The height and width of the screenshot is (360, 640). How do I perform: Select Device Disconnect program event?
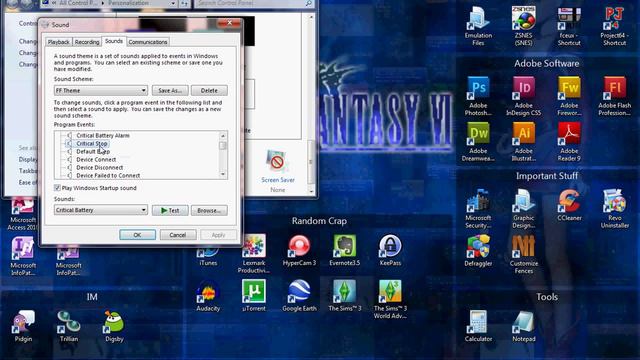99,167
